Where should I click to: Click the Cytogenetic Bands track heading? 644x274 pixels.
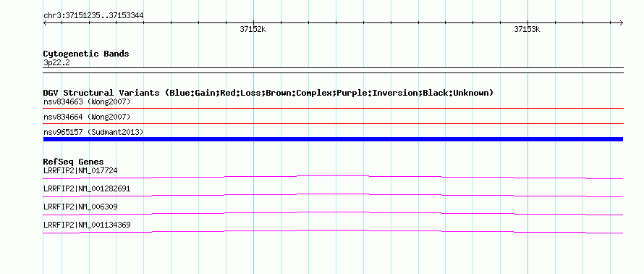(x=86, y=54)
